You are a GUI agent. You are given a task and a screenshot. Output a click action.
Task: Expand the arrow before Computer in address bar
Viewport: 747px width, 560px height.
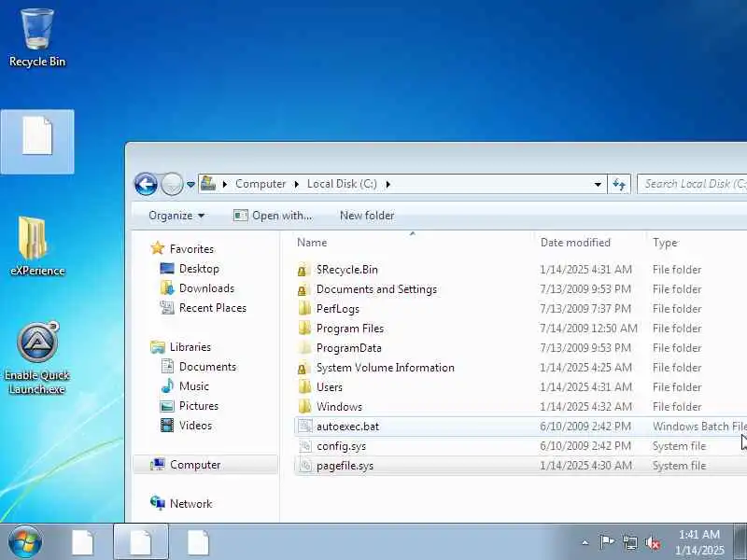pyautogui.click(x=225, y=184)
